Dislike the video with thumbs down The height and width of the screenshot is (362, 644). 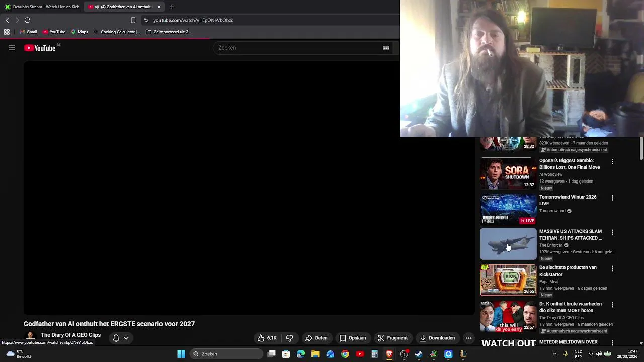[x=289, y=338]
